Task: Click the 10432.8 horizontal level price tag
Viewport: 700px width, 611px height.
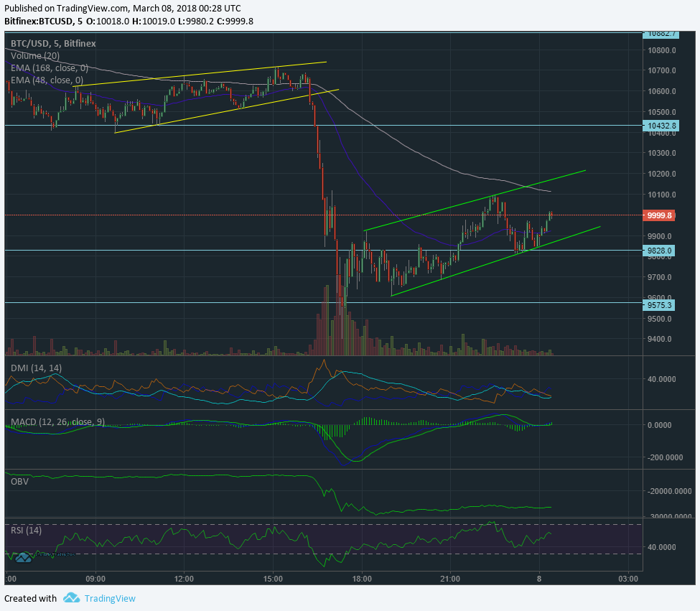Action: click(661, 126)
